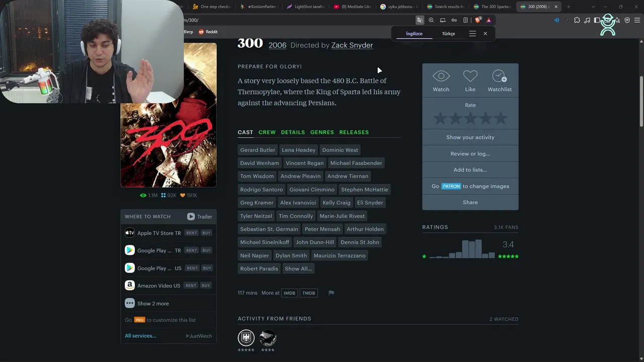Switch to the RELEASES tab
Image resolution: width=644 pixels, height=362 pixels.
[354, 132]
